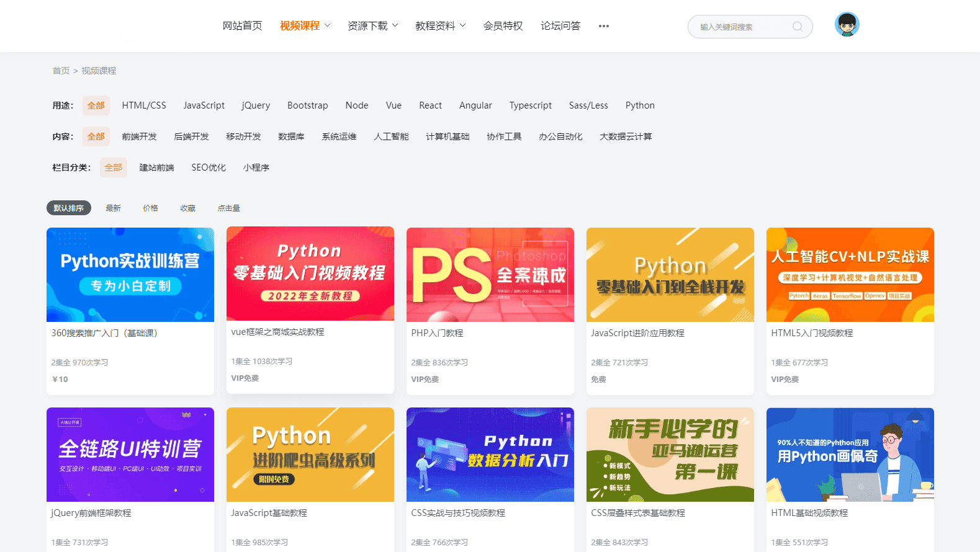Open the three-dots more menu
The width and height of the screenshot is (980, 552).
pyautogui.click(x=603, y=26)
